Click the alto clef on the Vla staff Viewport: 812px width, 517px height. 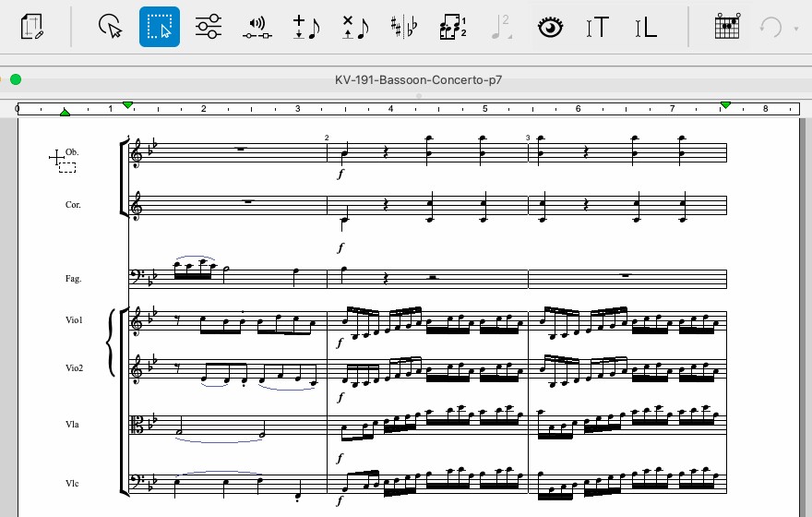pyautogui.click(x=137, y=425)
